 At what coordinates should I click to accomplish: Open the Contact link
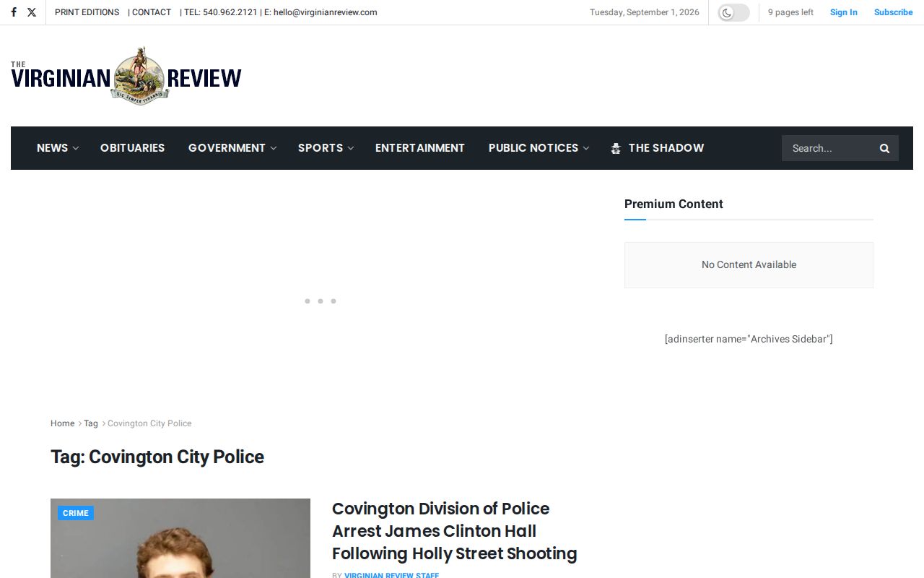[152, 12]
